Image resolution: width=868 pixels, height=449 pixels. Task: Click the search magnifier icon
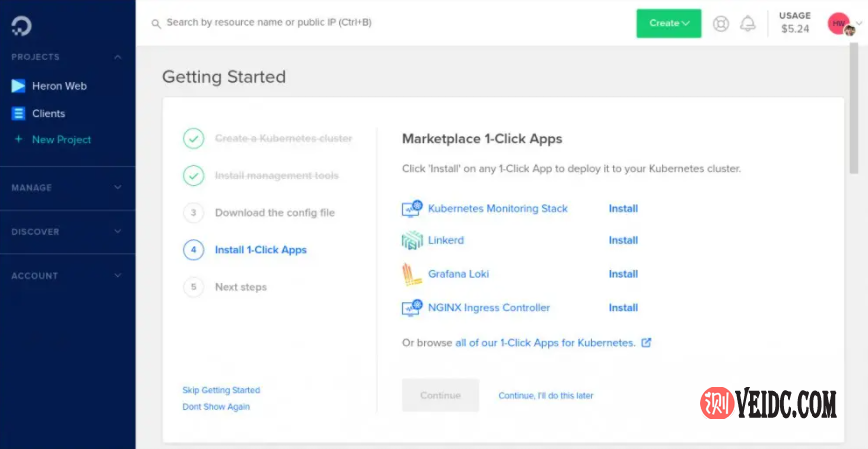pyautogui.click(x=155, y=22)
